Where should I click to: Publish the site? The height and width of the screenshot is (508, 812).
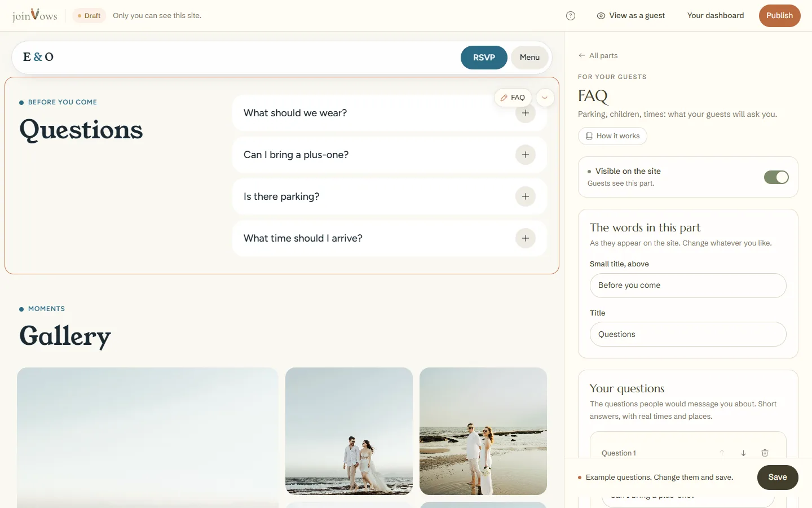click(780, 16)
